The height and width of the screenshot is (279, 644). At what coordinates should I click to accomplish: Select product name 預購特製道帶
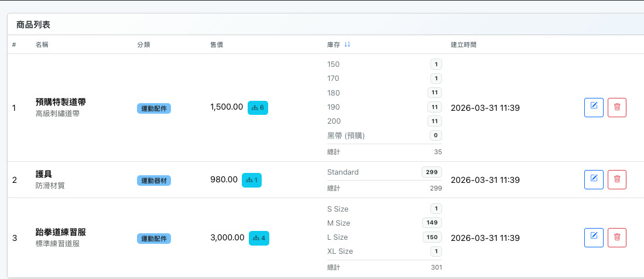60,102
